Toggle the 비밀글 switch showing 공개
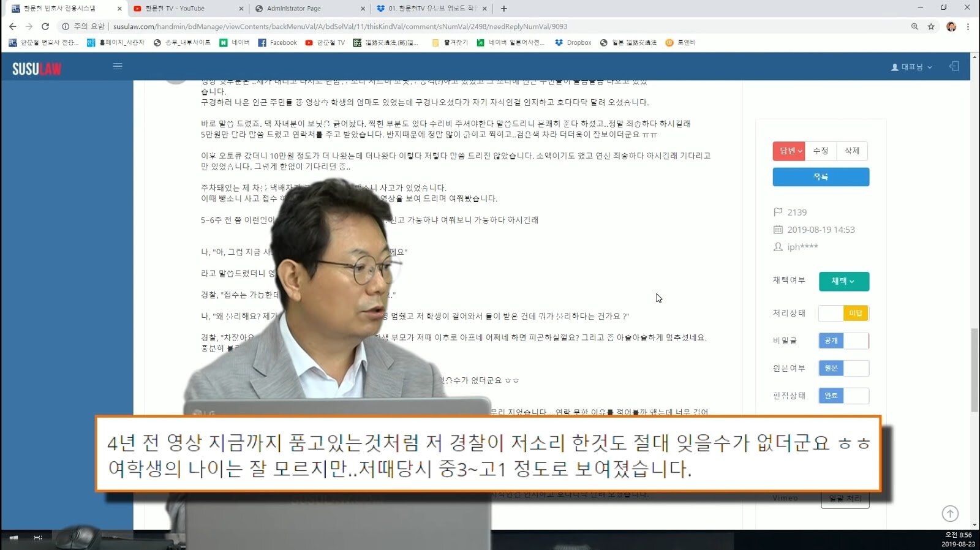The width and height of the screenshot is (980, 550). (843, 341)
